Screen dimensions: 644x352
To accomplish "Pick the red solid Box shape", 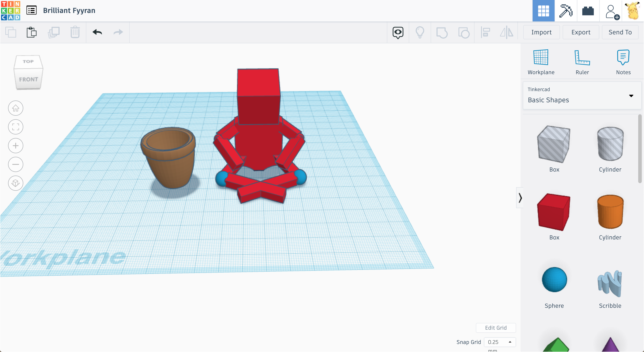I will point(554,212).
